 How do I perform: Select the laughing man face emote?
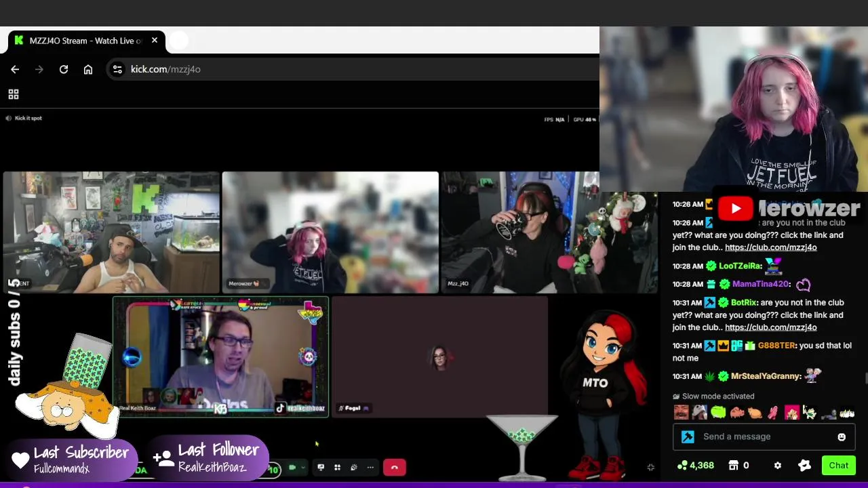point(681,412)
